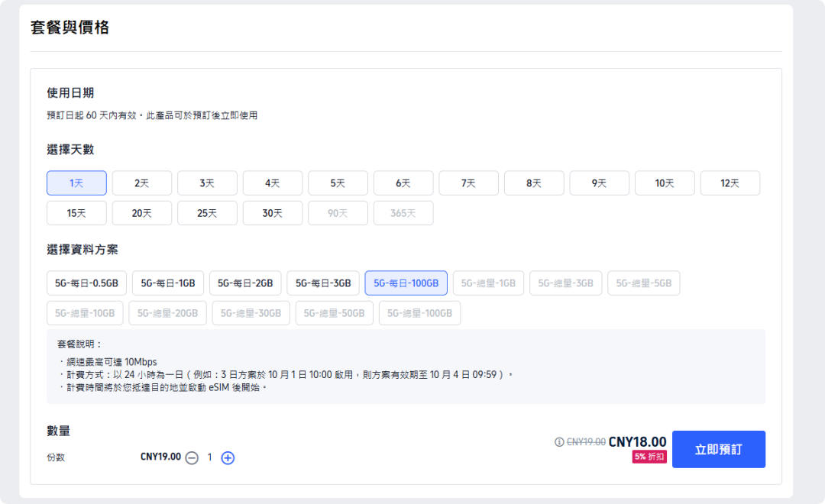
Task: Click the CNY19.00 unit price beside 份数
Action: pyautogui.click(x=160, y=457)
